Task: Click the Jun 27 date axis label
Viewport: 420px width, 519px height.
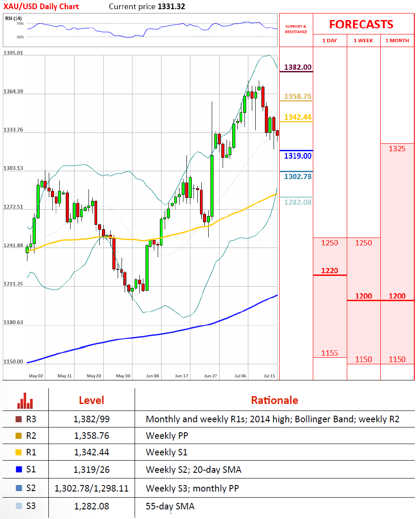Action: coord(210,376)
